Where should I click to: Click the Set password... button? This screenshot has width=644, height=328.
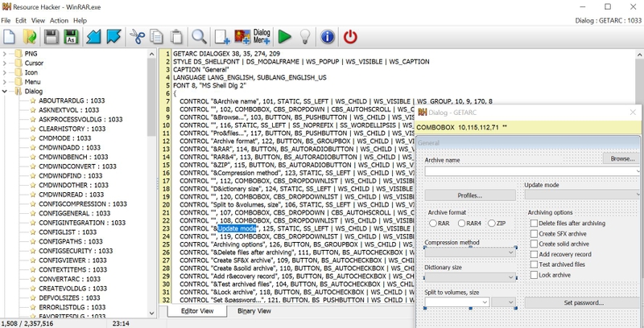(582, 303)
